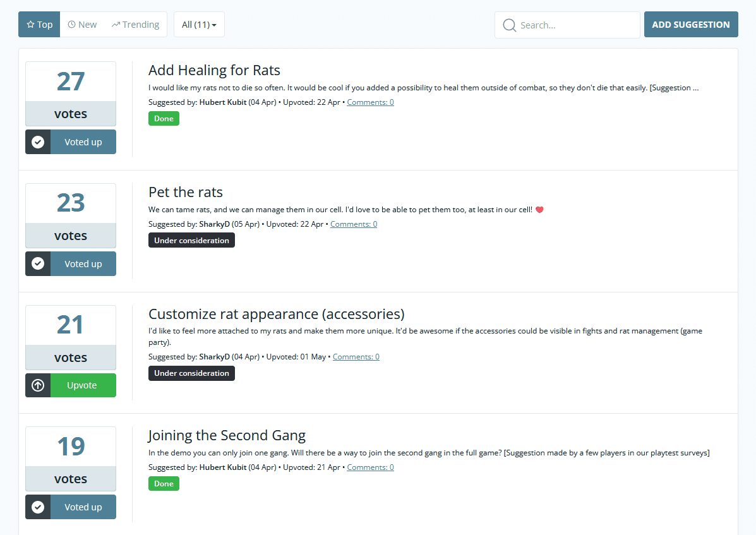The image size is (756, 535).
Task: Click Under consideration badge on Customize rat appearance
Action: click(x=191, y=373)
